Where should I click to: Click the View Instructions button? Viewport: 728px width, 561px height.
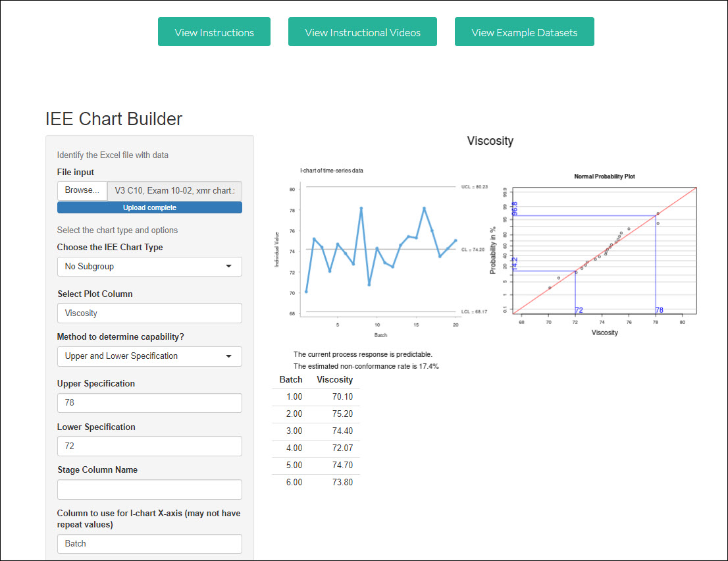[x=214, y=32]
